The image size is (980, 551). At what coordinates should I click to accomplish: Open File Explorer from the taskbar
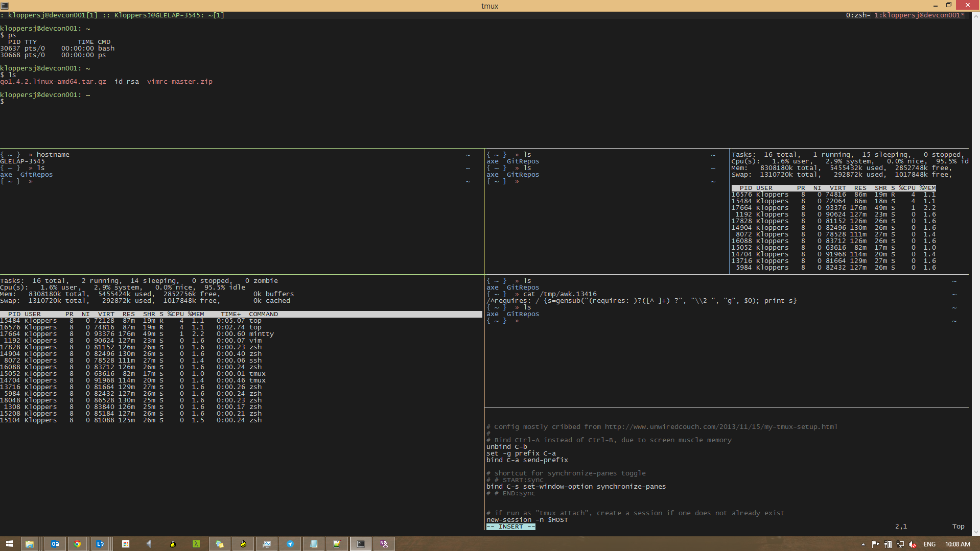pyautogui.click(x=30, y=544)
